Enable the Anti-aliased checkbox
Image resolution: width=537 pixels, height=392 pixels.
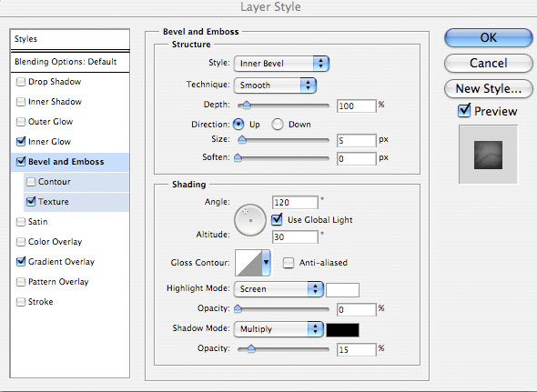click(289, 263)
